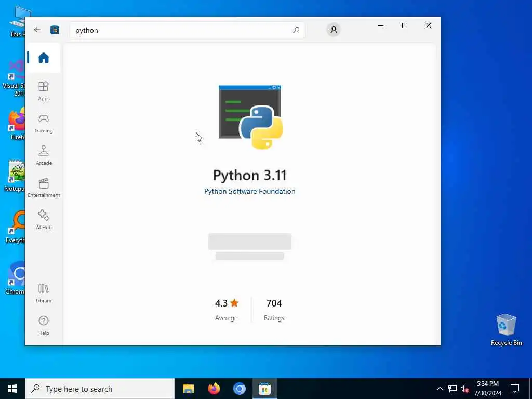
Task: Click the Microsoft Store taskbar icon
Action: pyautogui.click(x=264, y=389)
